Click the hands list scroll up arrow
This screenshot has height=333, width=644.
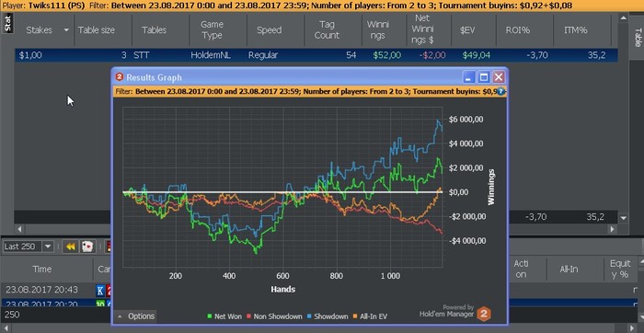pyautogui.click(x=640, y=261)
